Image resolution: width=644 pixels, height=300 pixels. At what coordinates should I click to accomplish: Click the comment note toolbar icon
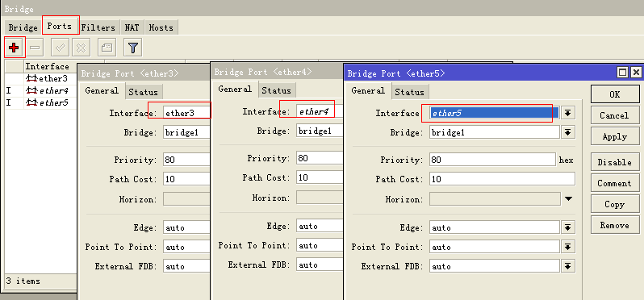[107, 48]
